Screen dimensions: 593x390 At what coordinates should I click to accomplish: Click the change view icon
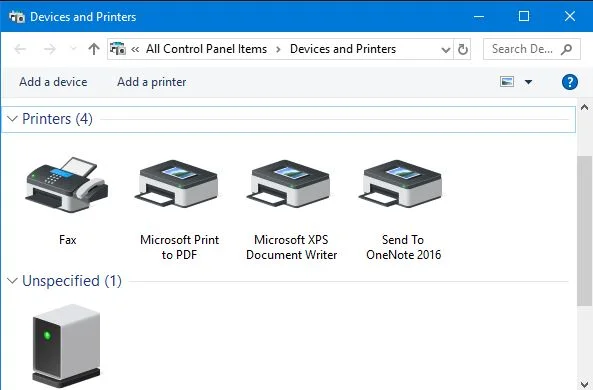[507, 81]
